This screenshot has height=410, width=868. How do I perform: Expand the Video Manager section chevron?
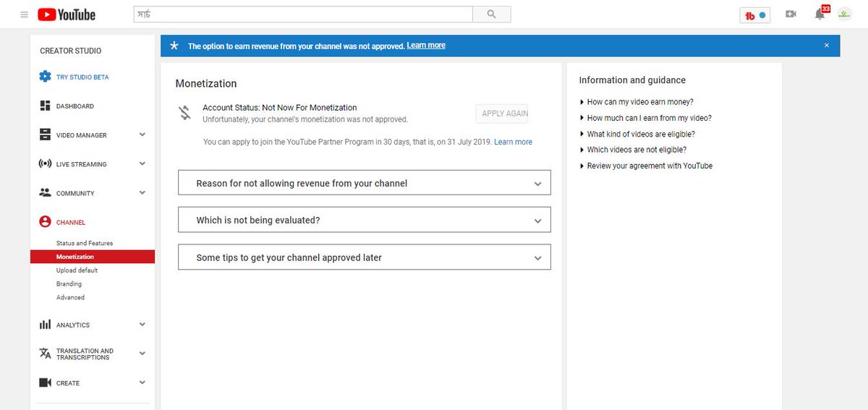(x=142, y=134)
